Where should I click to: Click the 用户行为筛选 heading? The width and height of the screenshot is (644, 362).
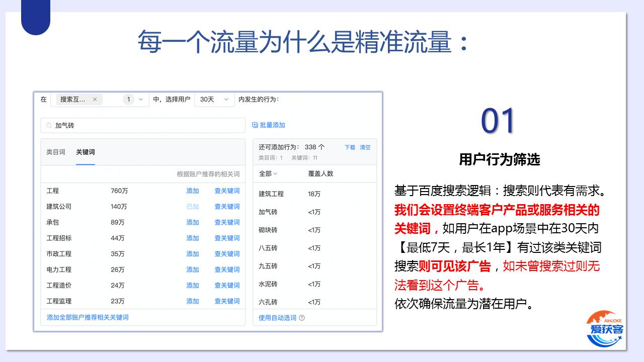point(499,159)
